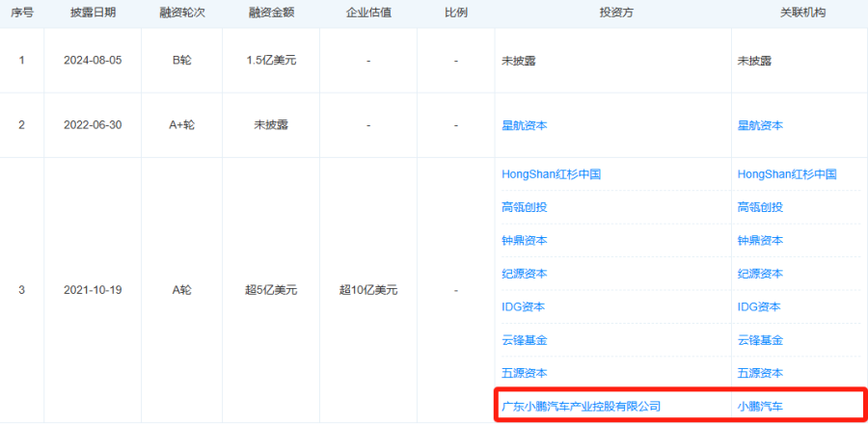Click IDG资本 in the 投资方 column
This screenshot has height=424, width=868.
[x=523, y=306]
